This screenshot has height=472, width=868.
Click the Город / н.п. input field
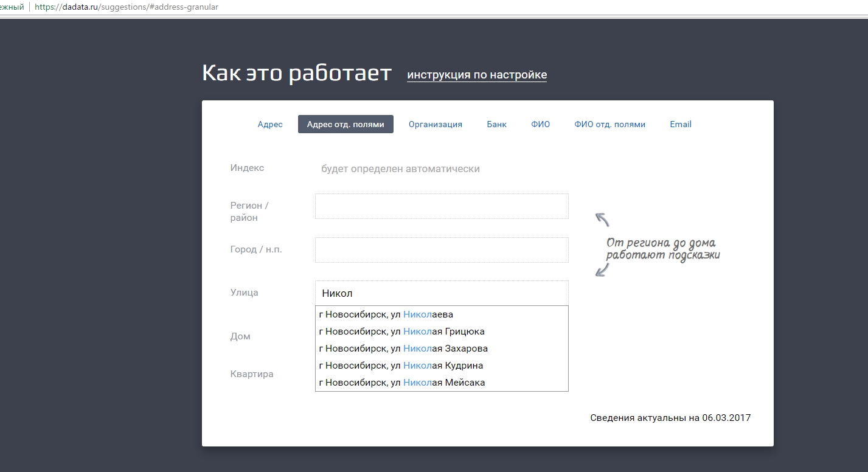click(x=442, y=250)
